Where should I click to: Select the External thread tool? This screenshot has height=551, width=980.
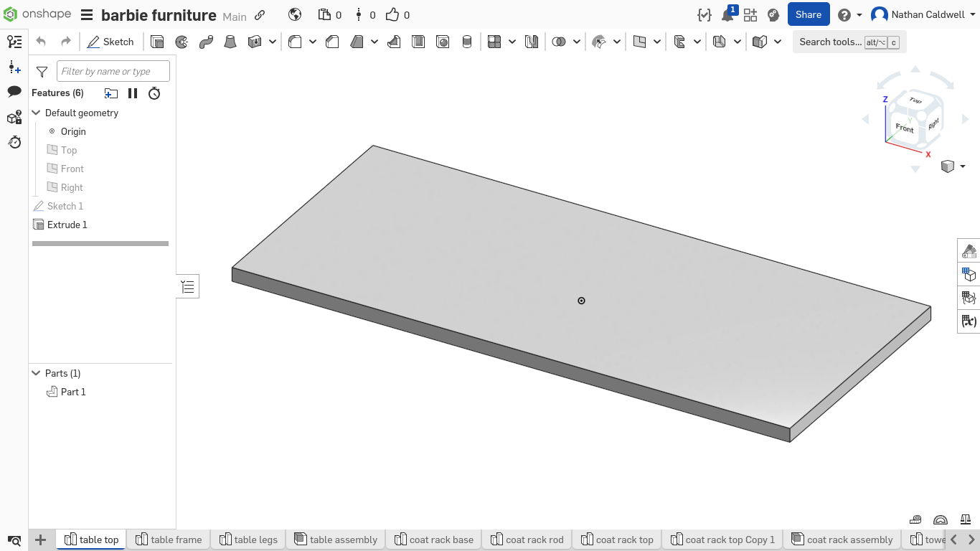[467, 42]
